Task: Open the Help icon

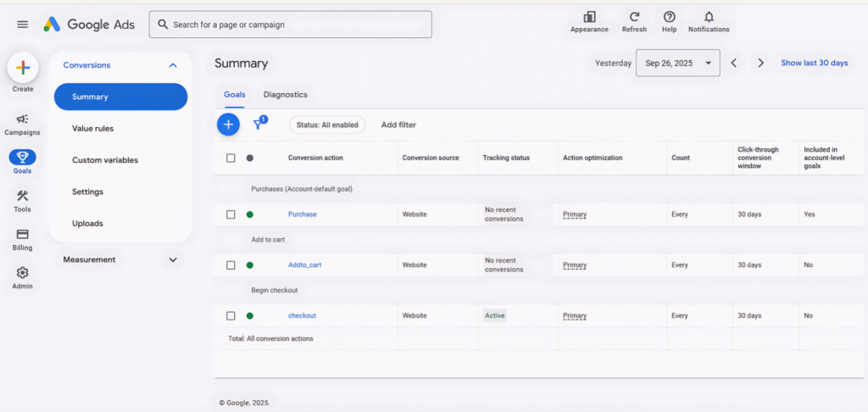Action: pyautogui.click(x=669, y=17)
